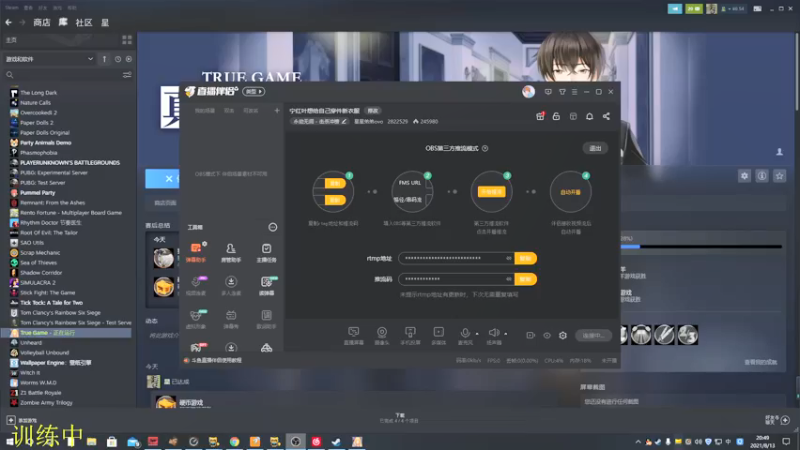The width and height of the screenshot is (800, 450).
Task: Open the danmaku assistant tool (orange icon)
Action: point(195,252)
